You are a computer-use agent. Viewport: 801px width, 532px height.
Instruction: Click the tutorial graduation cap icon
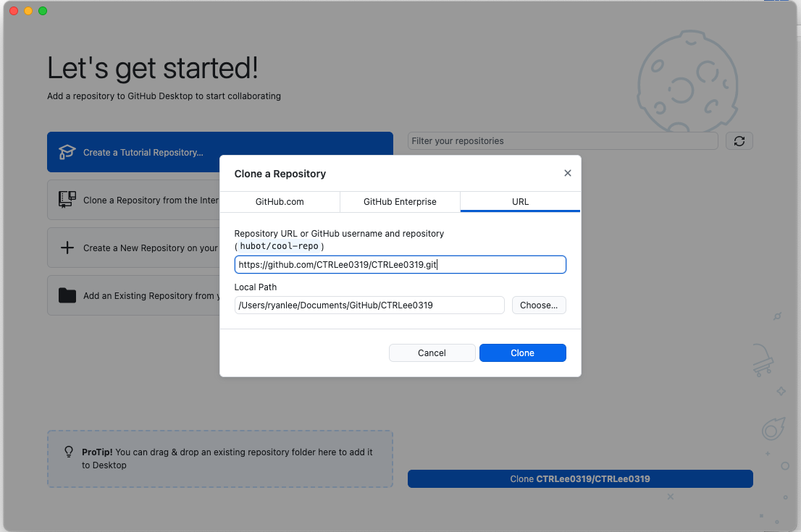coord(67,152)
